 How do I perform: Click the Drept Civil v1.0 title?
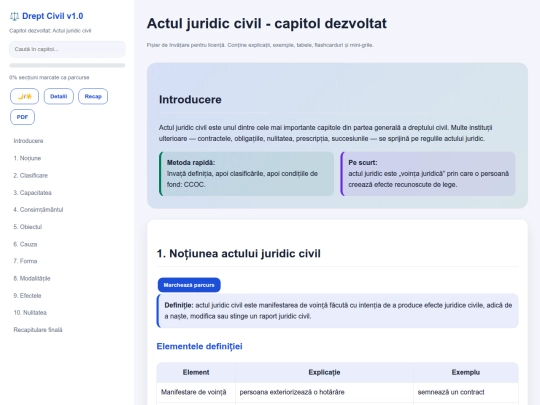[x=52, y=16]
